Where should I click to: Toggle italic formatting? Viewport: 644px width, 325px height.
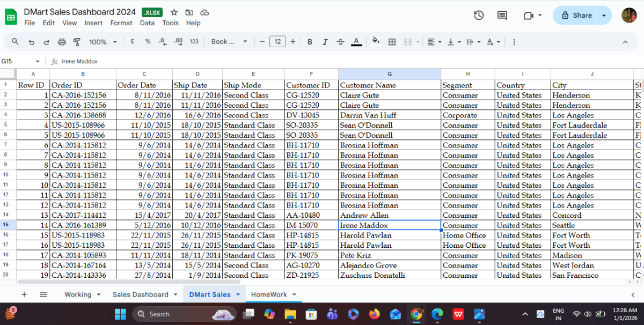[325, 42]
